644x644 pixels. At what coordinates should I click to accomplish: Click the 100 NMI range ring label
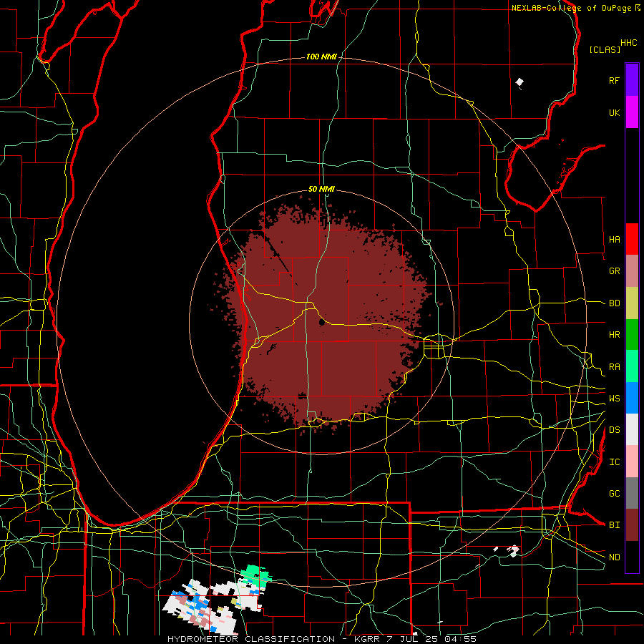321,57
